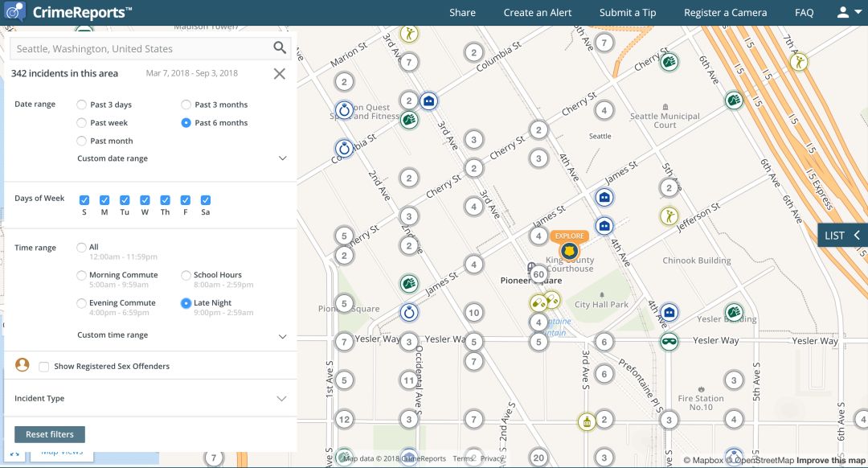Click the cluster marker showing 11 incidents
This screenshot has height=468, width=868.
(409, 380)
